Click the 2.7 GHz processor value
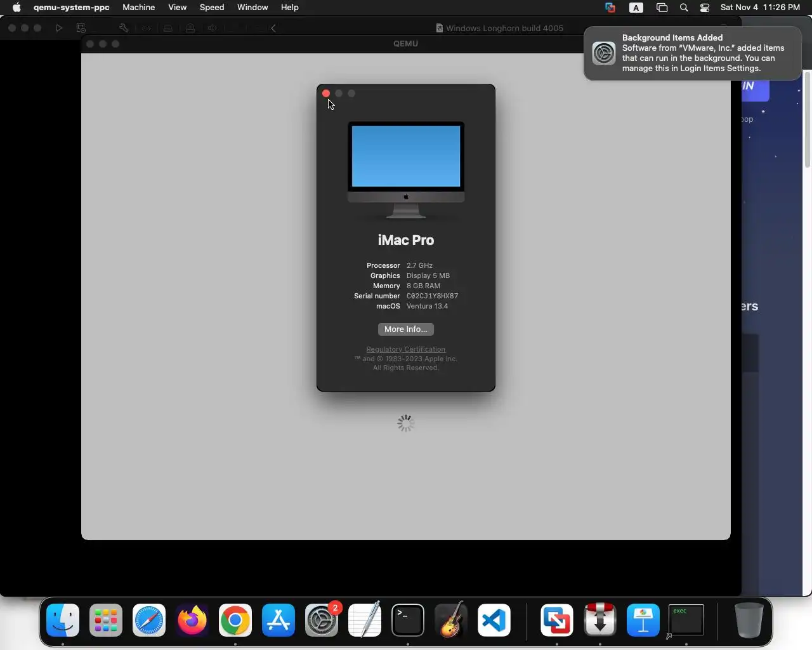Image resolution: width=812 pixels, height=650 pixels. point(419,265)
